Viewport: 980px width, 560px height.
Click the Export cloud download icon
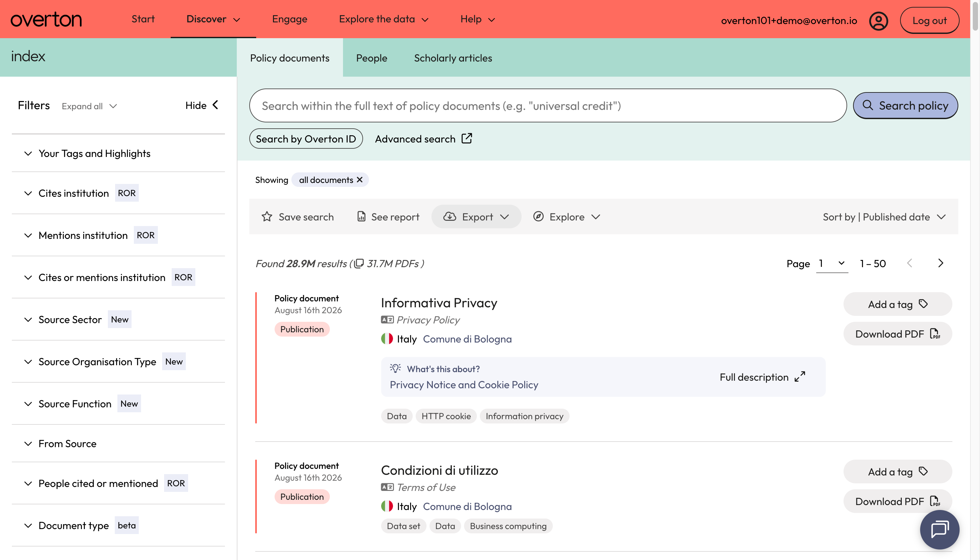click(x=450, y=216)
